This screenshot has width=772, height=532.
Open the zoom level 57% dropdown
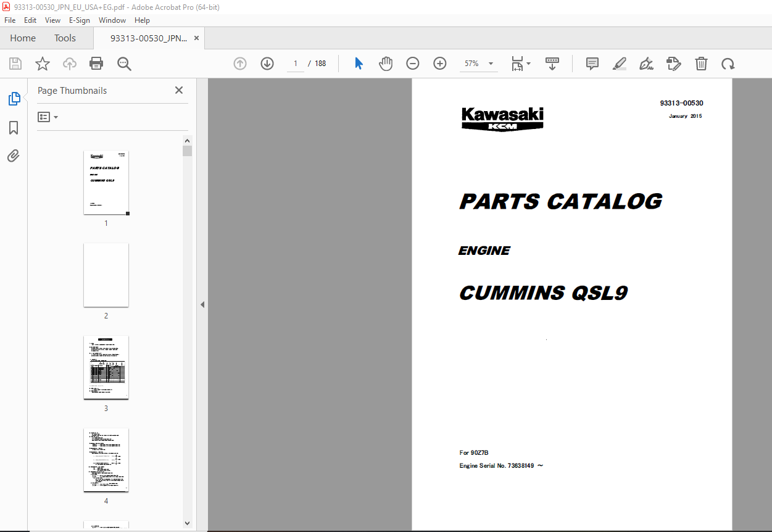478,64
